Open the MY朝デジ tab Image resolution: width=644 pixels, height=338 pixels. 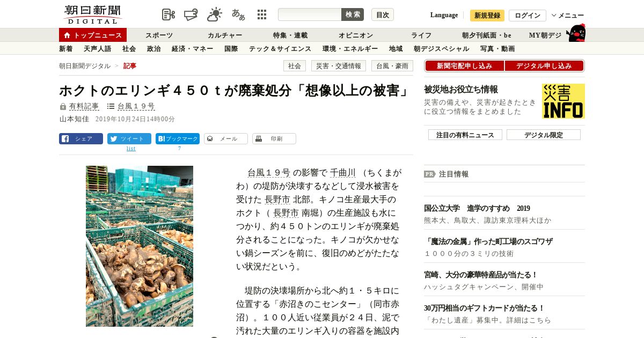tap(545, 35)
